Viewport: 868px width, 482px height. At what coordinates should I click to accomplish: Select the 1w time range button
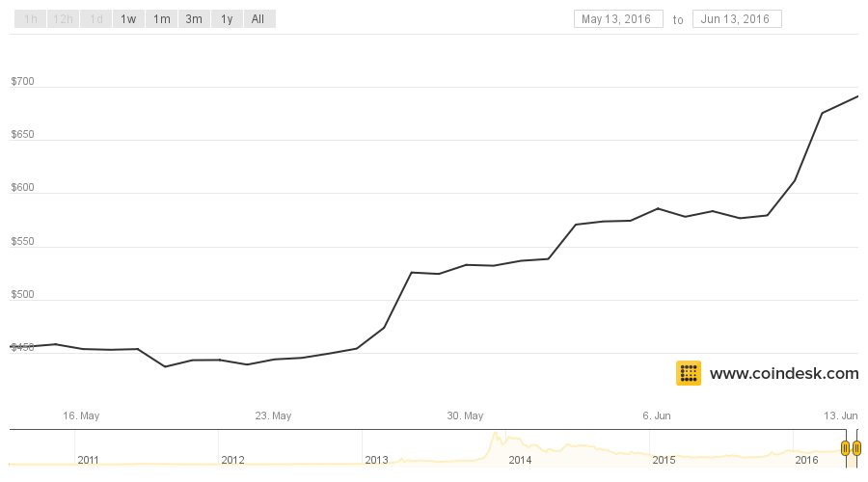pos(128,19)
